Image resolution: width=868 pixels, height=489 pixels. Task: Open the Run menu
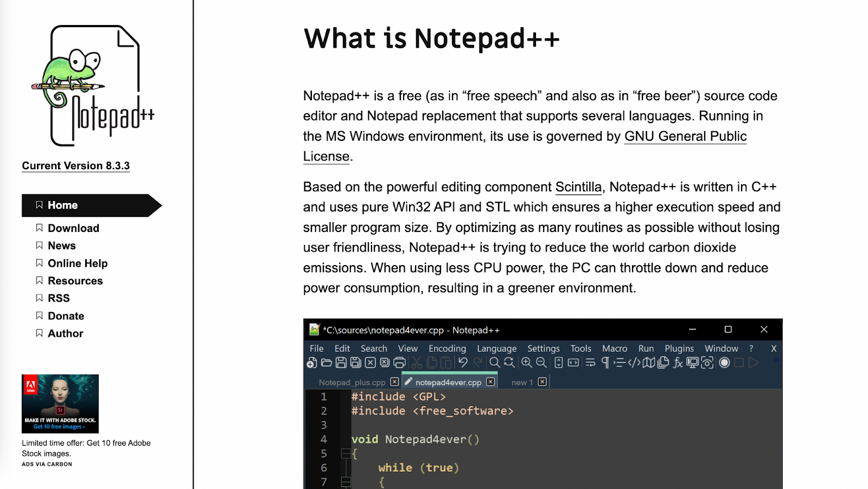point(646,349)
